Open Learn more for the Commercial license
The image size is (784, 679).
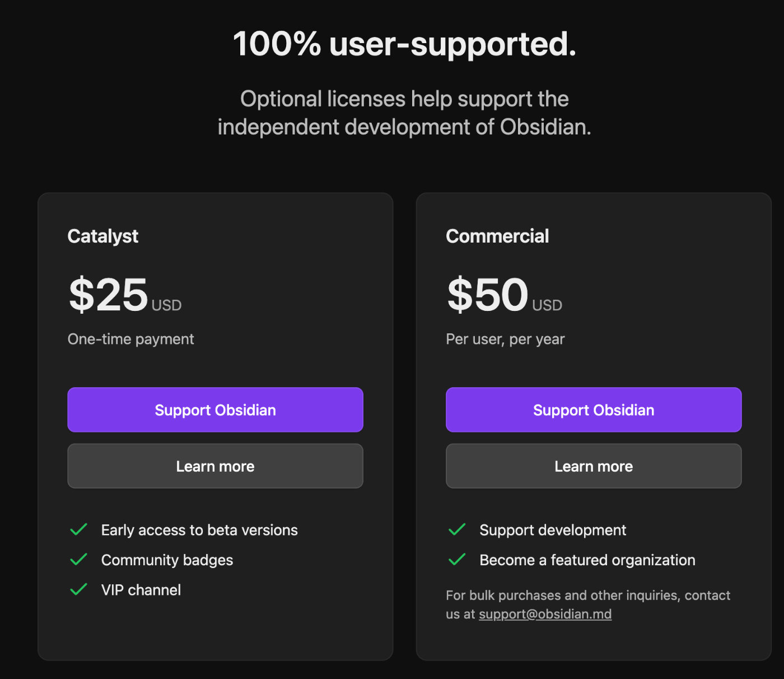pos(594,466)
